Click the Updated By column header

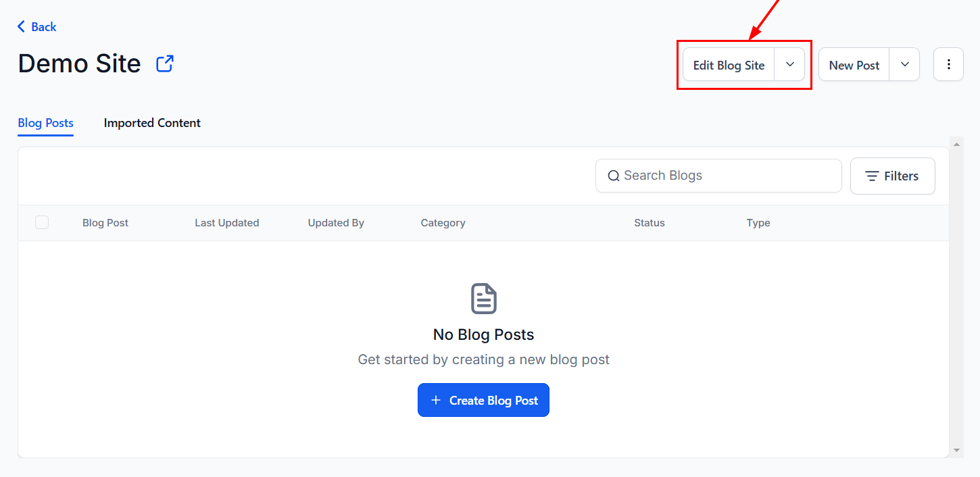tap(336, 223)
